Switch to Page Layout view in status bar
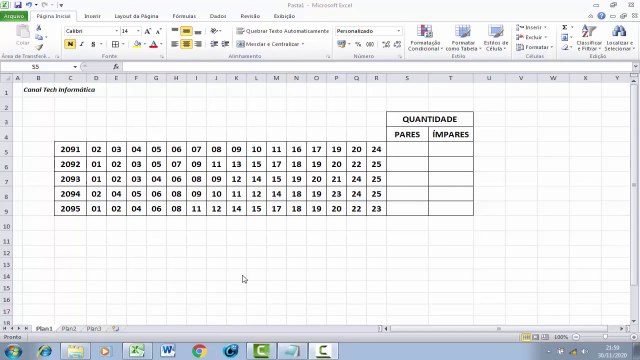 (x=536, y=337)
